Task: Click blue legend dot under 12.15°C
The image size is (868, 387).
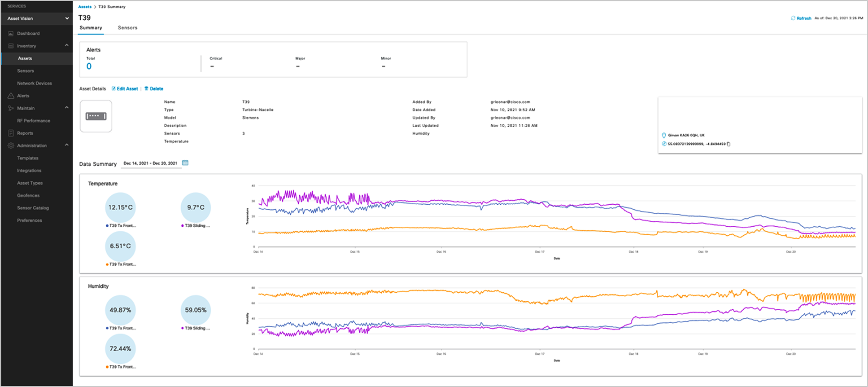Action: [107, 226]
